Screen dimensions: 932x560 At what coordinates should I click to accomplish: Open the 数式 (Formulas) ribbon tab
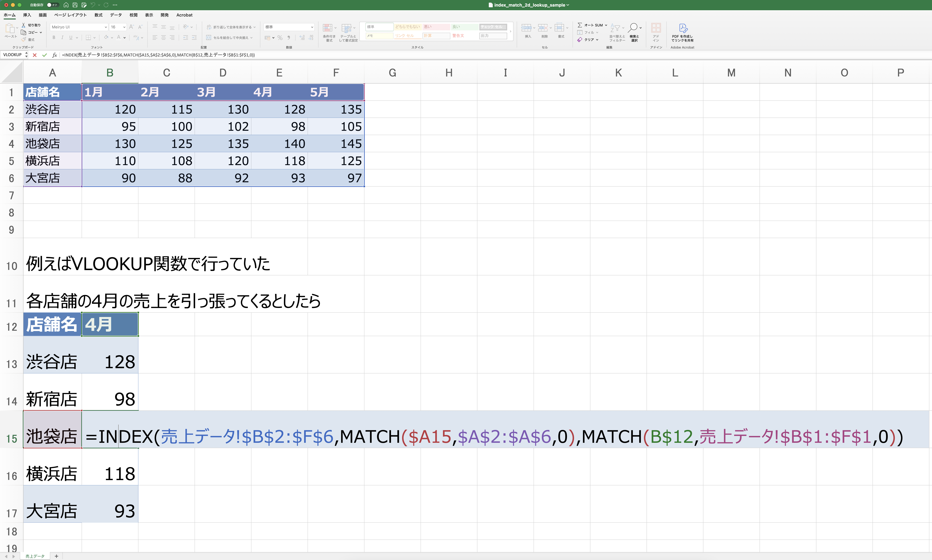pyautogui.click(x=98, y=15)
